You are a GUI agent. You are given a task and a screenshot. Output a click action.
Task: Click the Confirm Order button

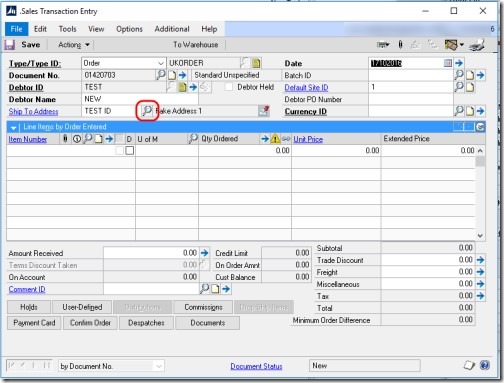click(x=90, y=323)
